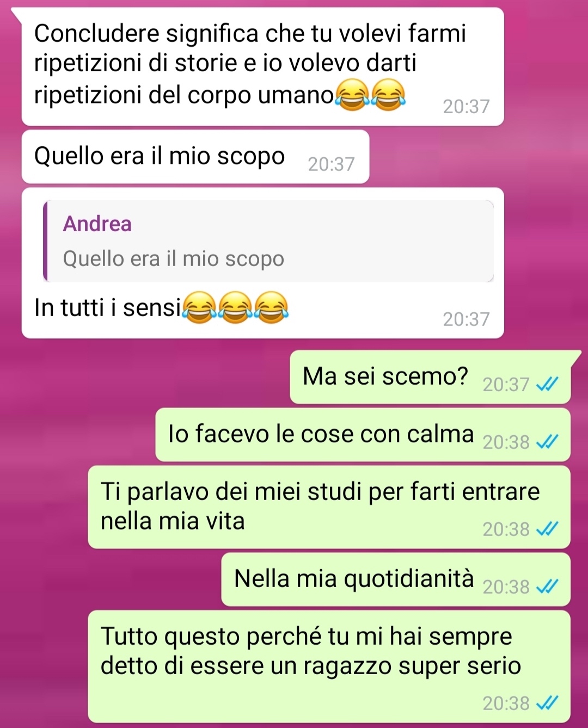Tap the laughing emojis after 'corpo umano'

coord(370,95)
